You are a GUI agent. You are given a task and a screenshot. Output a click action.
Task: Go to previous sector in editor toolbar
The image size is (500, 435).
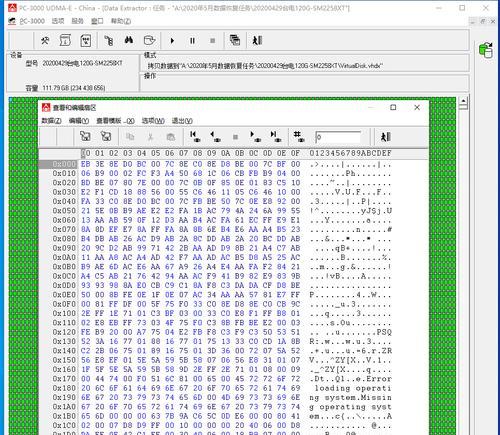click(215, 136)
